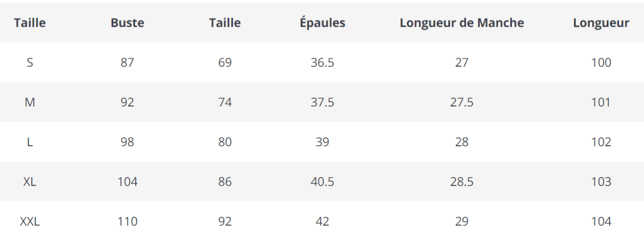The height and width of the screenshot is (250, 644).
Task: Select waist value 74 for size M
Action: pos(225,102)
